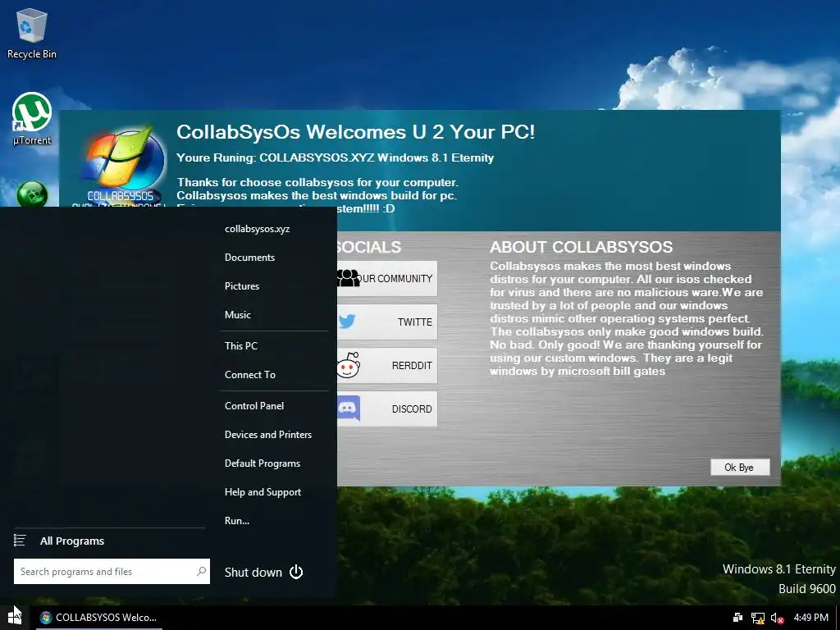This screenshot has height=630, width=840.
Task: Click the Discord logo icon
Action: pos(349,409)
